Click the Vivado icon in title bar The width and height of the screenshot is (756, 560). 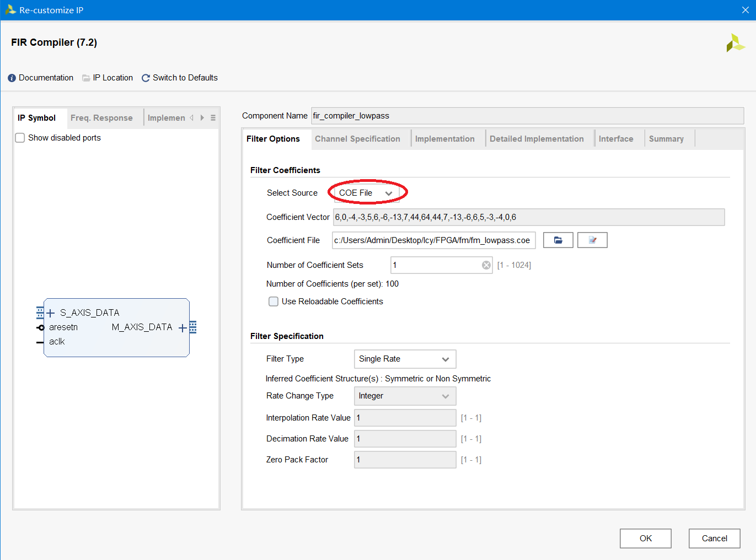(10, 10)
